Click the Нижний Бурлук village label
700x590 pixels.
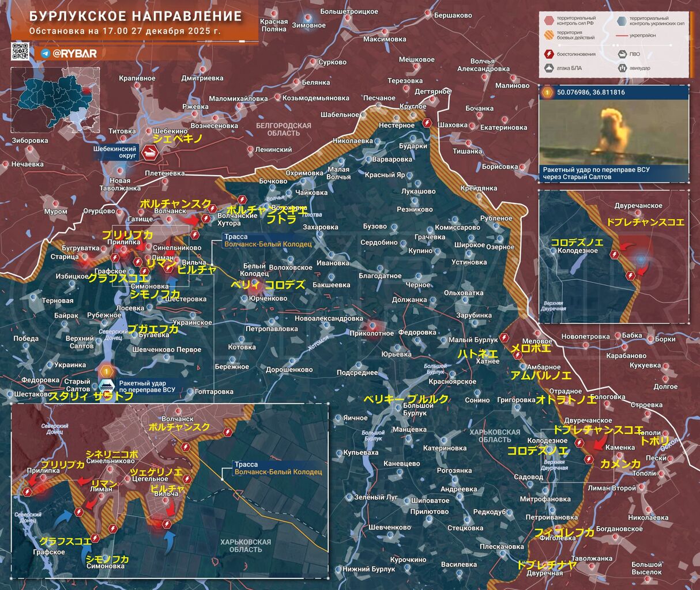(x=368, y=569)
